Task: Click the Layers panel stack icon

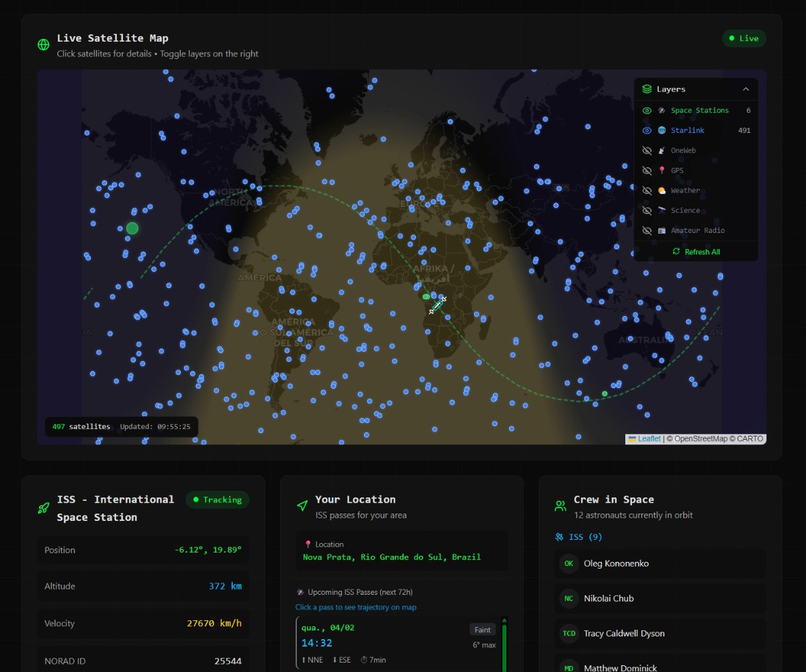Action: pos(647,88)
